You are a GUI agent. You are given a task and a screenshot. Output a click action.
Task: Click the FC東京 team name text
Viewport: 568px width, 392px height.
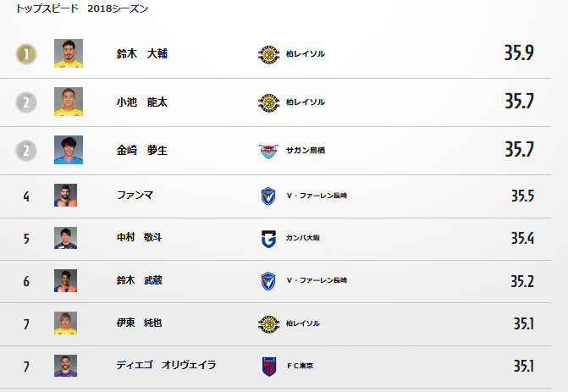(301, 366)
